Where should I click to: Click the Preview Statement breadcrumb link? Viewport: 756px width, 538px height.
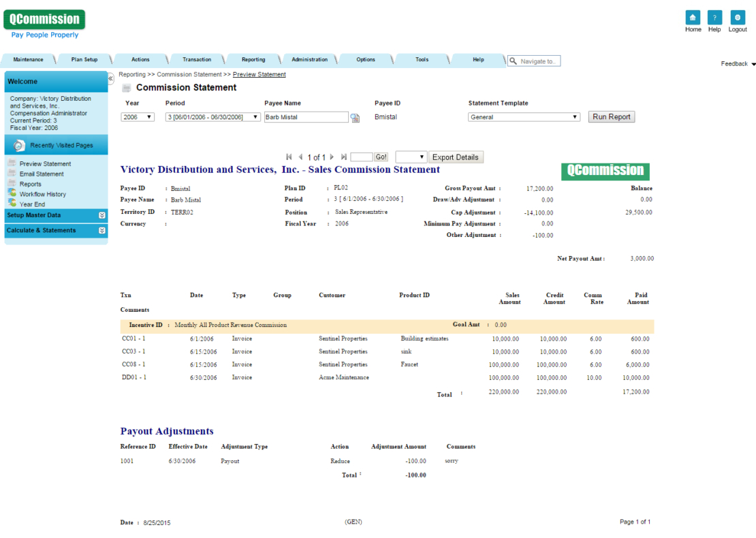pos(259,74)
